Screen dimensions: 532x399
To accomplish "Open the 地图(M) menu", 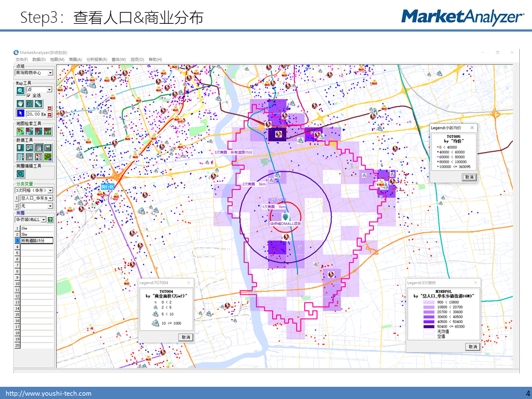I will [57, 60].
